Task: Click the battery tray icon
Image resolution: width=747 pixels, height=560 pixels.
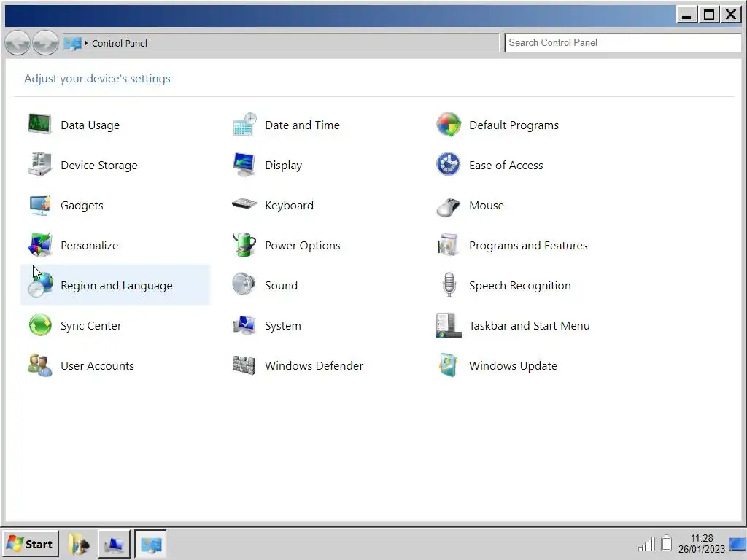Action: tap(667, 543)
